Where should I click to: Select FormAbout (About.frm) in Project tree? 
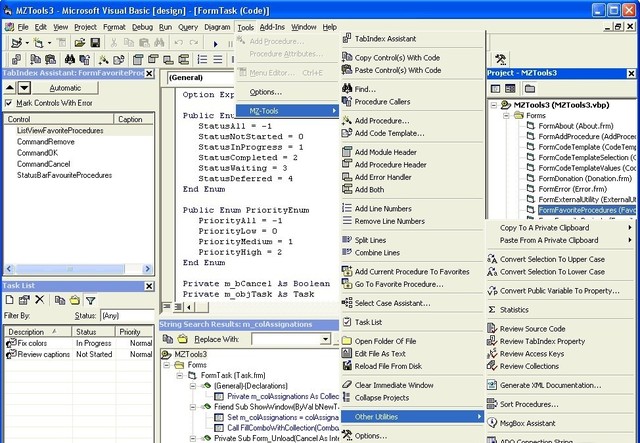coord(576,126)
